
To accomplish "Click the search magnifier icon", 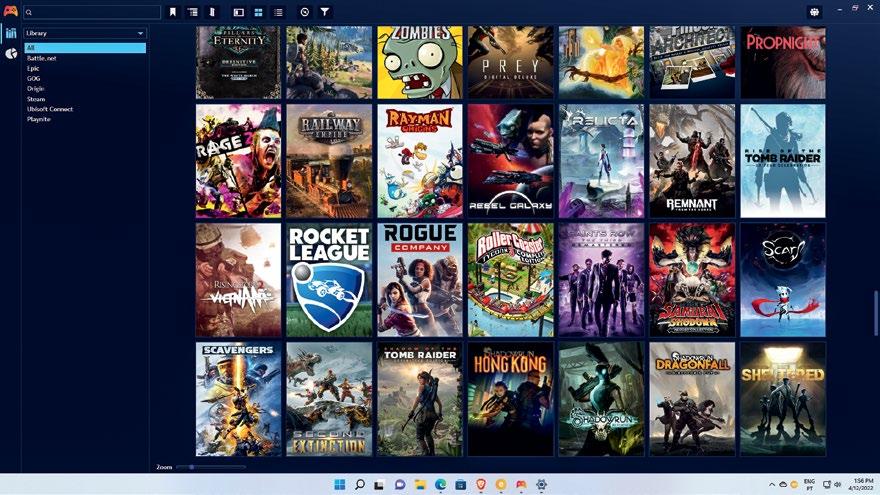I will 29,12.
